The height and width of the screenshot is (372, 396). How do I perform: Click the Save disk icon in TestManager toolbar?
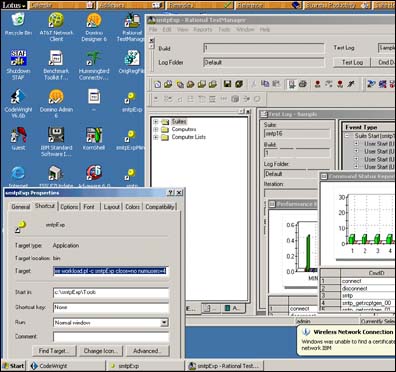pyautogui.click(x=228, y=84)
